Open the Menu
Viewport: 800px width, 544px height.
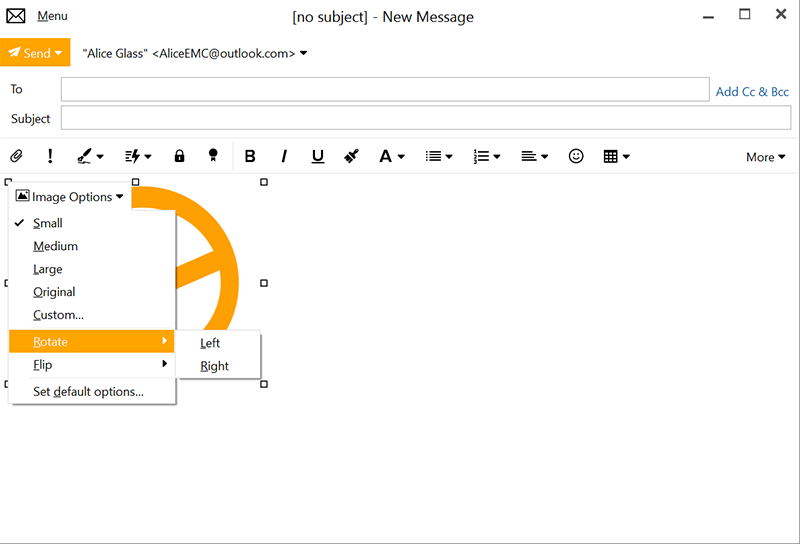click(x=52, y=16)
